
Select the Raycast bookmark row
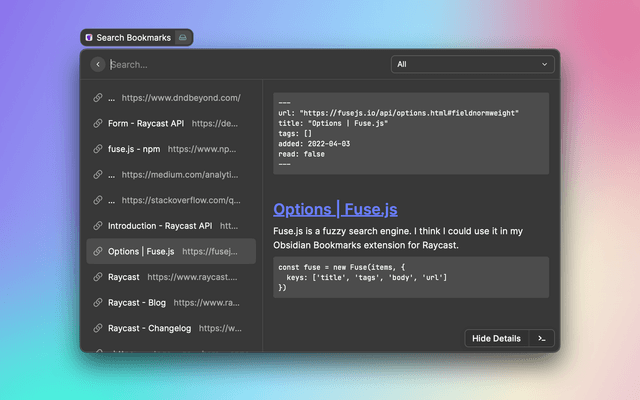tap(171, 277)
